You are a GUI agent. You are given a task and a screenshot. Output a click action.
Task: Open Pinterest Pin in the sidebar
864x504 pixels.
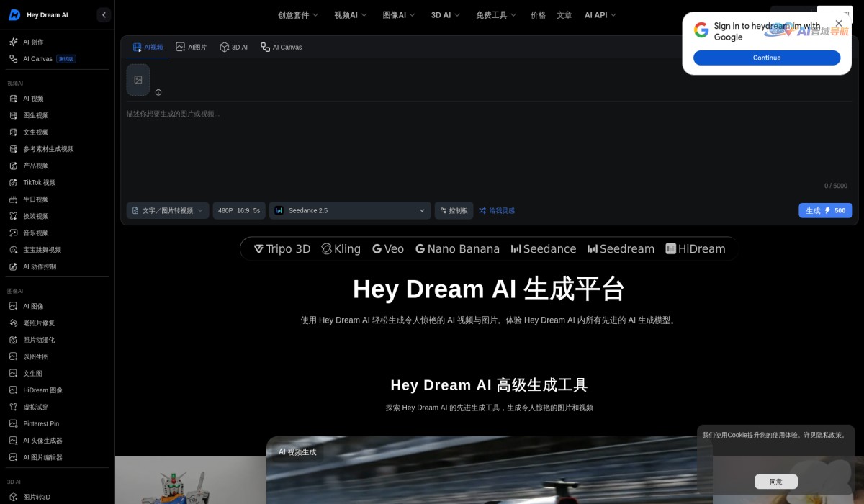pyautogui.click(x=58, y=424)
